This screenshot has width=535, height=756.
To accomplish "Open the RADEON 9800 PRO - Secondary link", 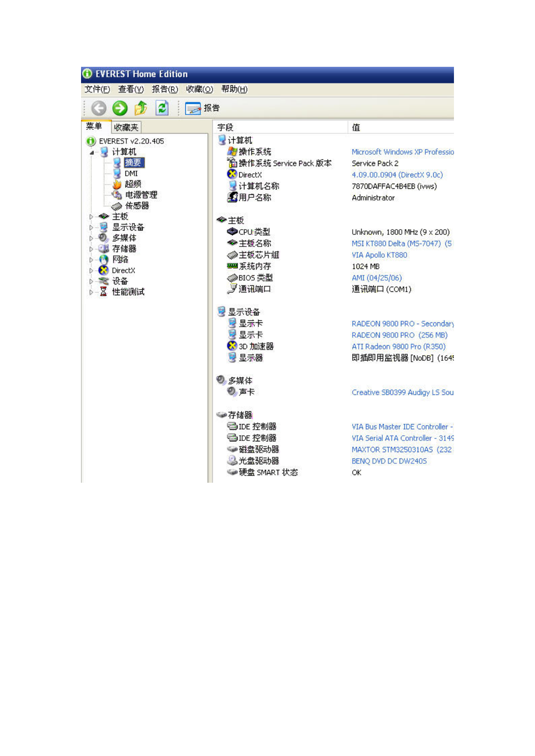I will click(403, 324).
